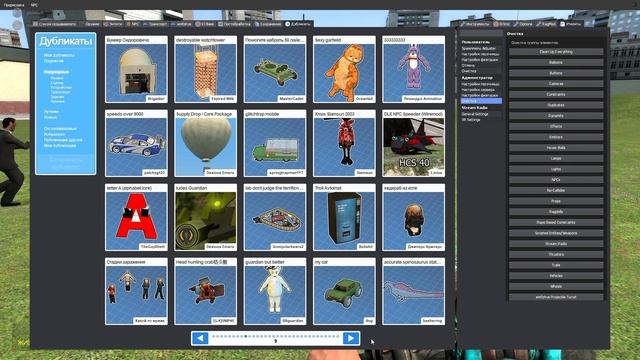
Task: Click Clean Up Everything button
Action: pyautogui.click(x=556, y=52)
